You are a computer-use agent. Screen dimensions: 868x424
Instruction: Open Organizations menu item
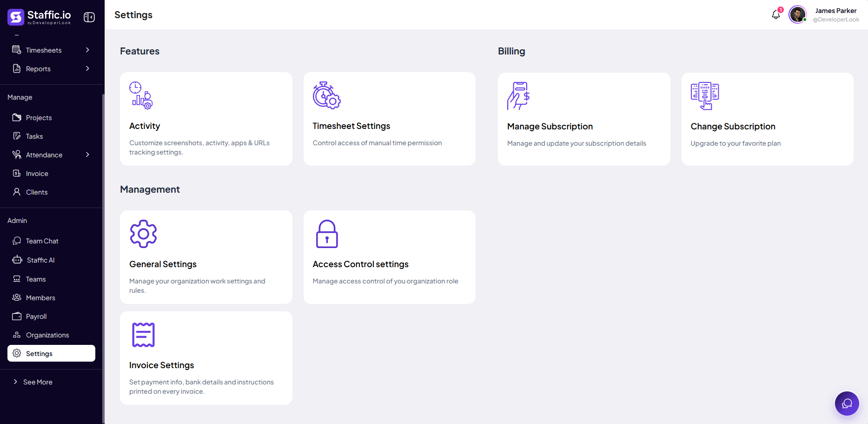tap(51, 335)
